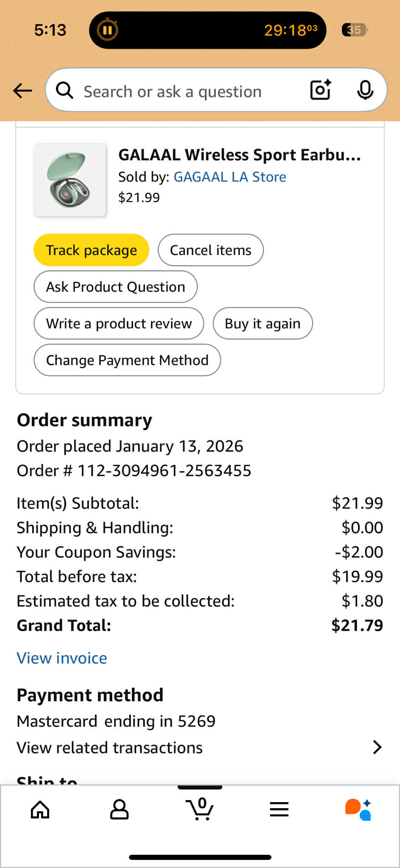
Task: Tap Write a product review button
Action: [x=119, y=324]
